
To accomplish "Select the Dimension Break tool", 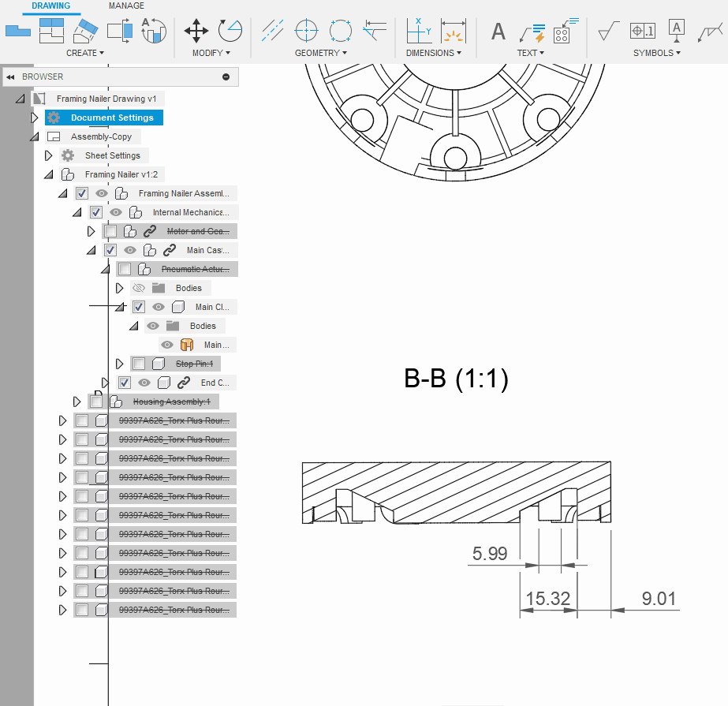I will pyautogui.click(x=454, y=31).
